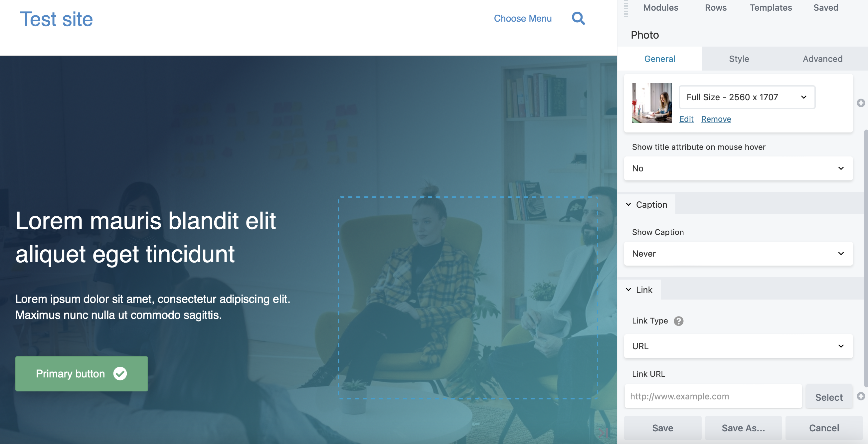Click the Link Type help question icon
The width and height of the screenshot is (868, 444).
(678, 321)
